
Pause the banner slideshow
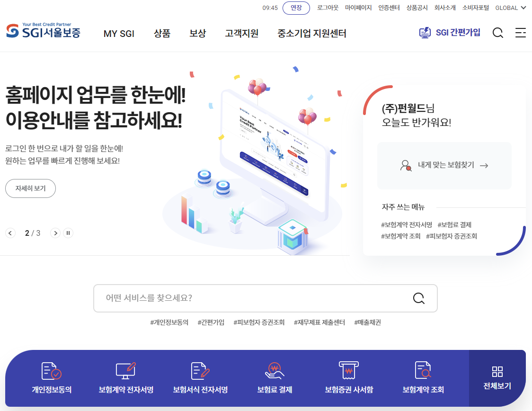(68, 233)
